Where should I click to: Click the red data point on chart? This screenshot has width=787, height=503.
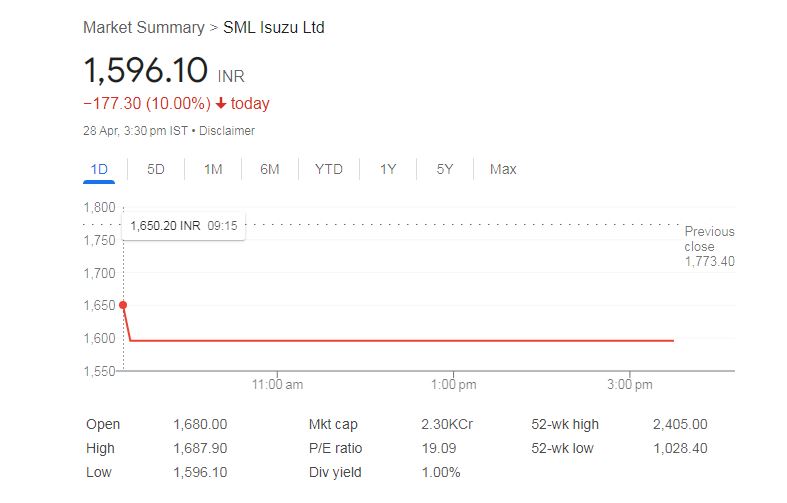tap(123, 305)
